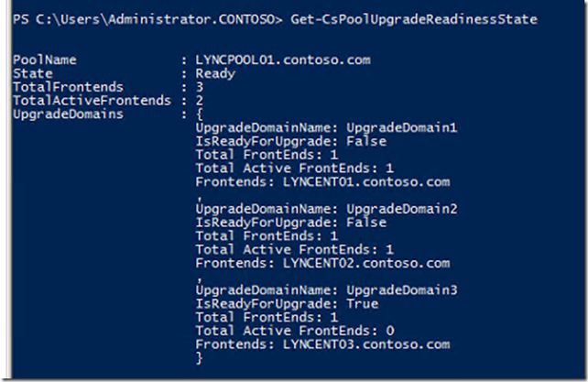Click the Total Active FrontEnds: 0 line
The width and height of the screenshot is (588, 382).
click(x=295, y=331)
